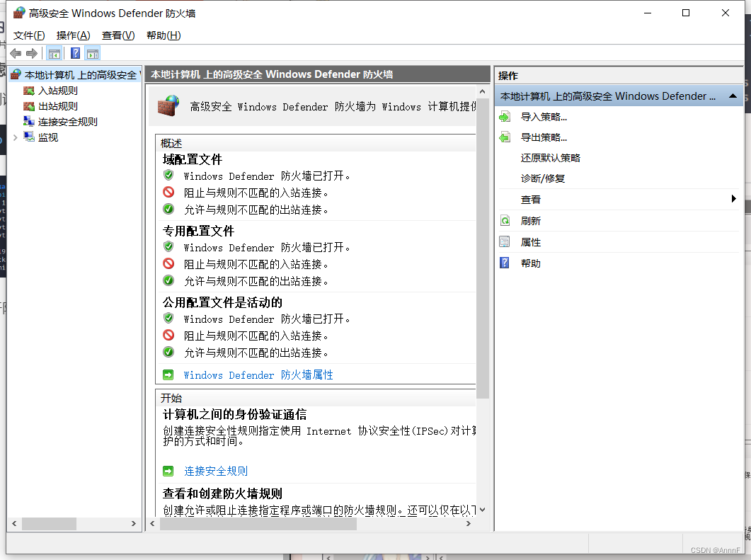751x560 pixels.
Task: Click the 公用配置文件是活动的 heading text
Action: 223,302
